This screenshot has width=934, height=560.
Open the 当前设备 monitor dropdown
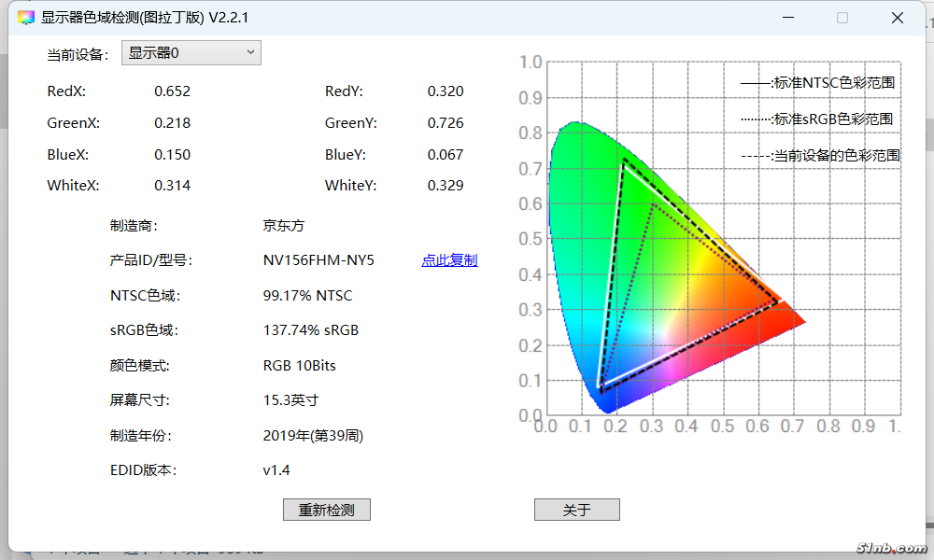191,53
